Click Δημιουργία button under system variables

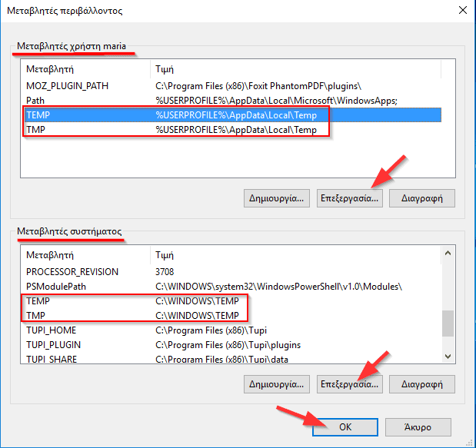coord(277,384)
